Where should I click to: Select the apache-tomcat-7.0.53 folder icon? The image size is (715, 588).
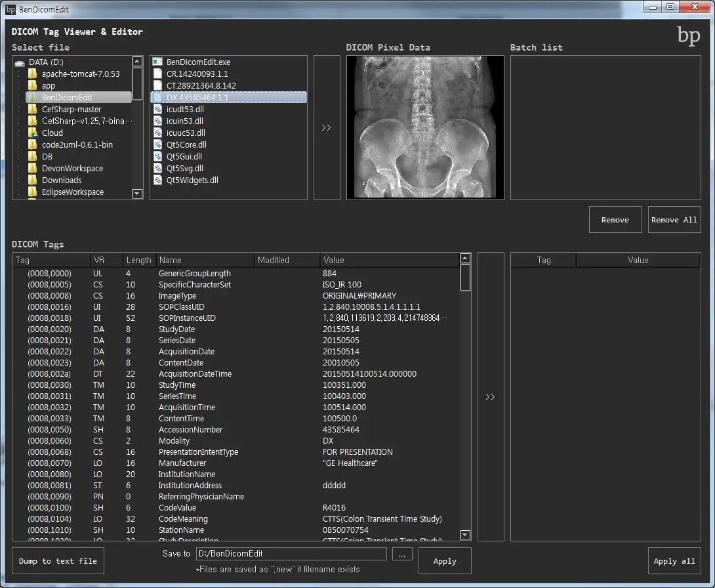[x=32, y=74]
